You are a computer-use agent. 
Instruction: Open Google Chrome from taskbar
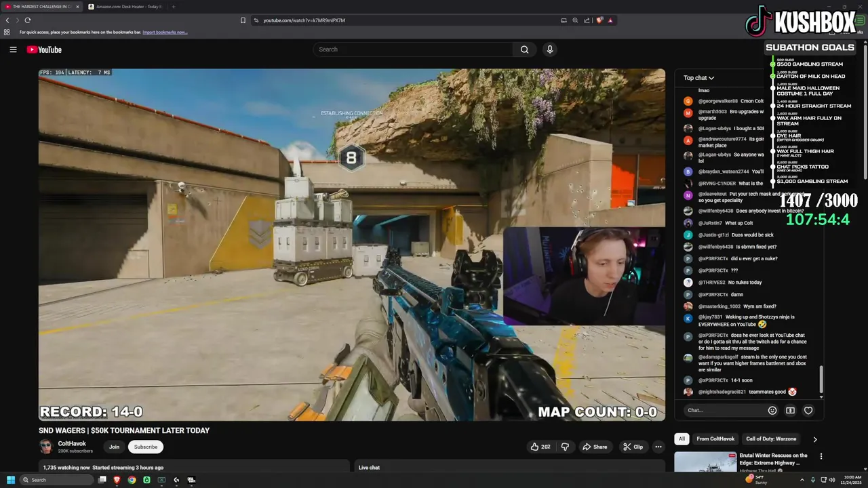tap(132, 480)
